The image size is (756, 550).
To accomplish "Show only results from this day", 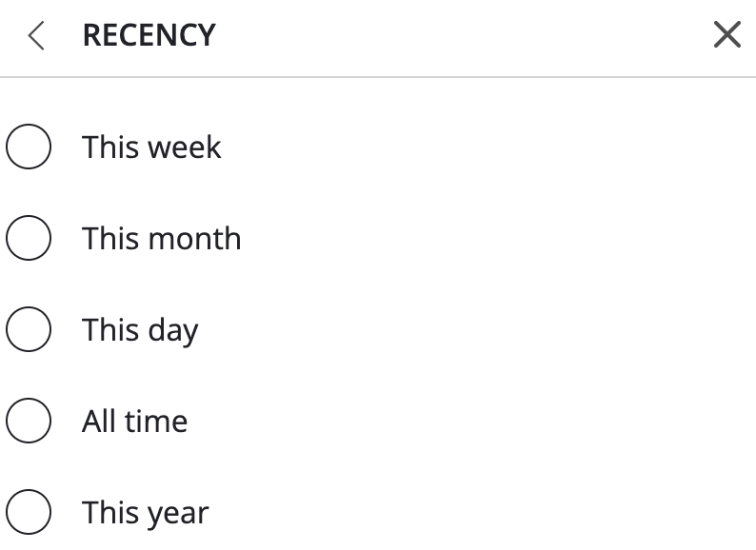I will point(29,330).
